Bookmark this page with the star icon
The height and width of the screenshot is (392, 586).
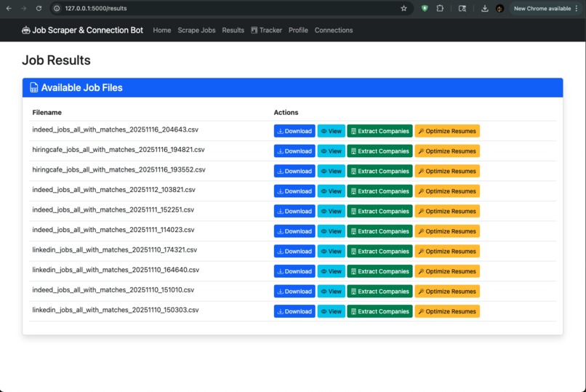point(404,8)
